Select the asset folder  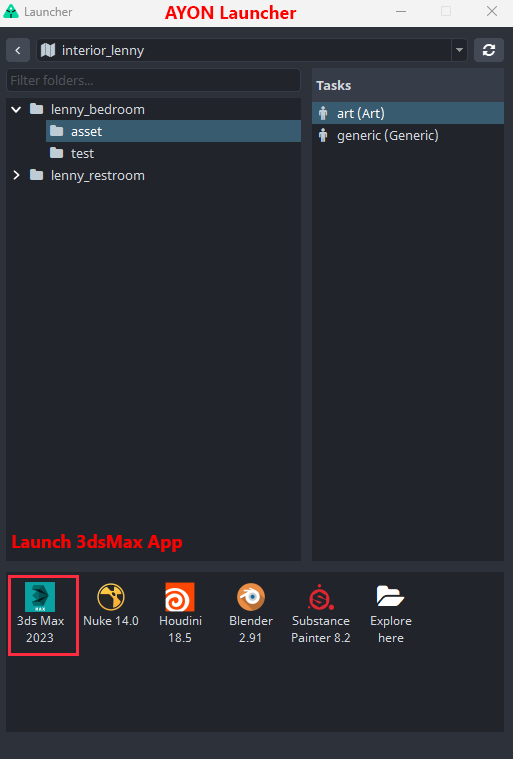173,131
